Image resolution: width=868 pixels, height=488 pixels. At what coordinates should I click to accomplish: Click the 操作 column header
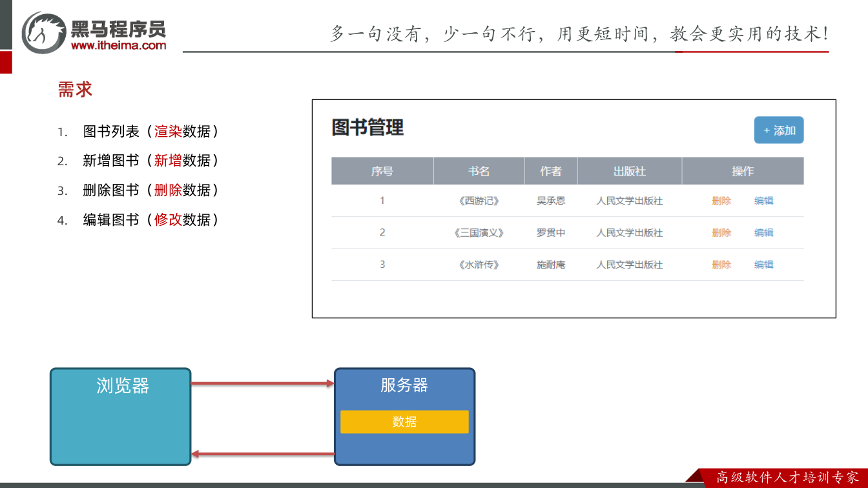743,171
